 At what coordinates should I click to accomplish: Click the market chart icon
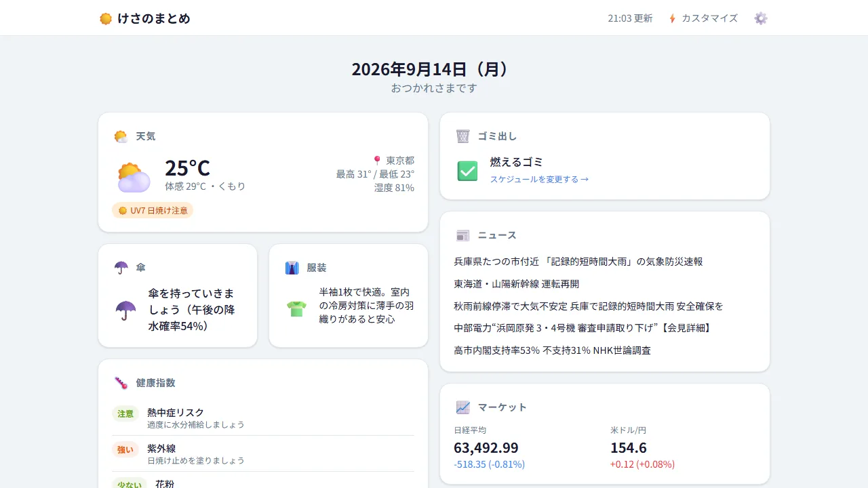(463, 407)
